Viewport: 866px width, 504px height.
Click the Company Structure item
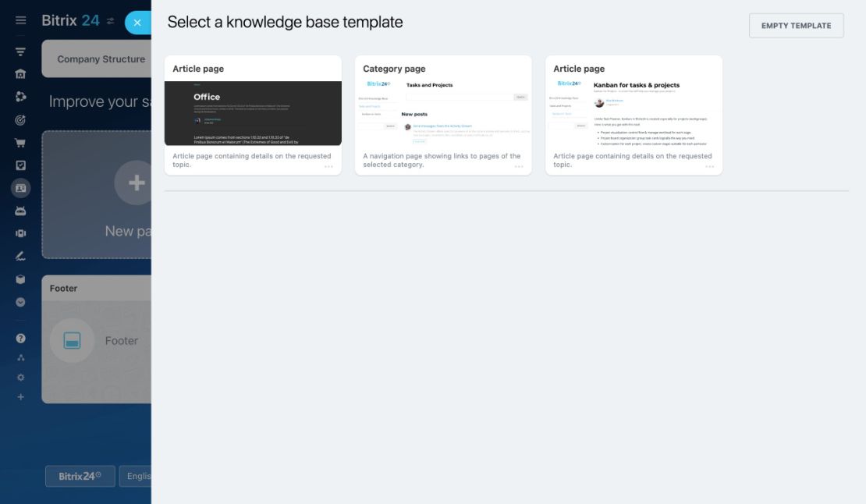point(101,59)
